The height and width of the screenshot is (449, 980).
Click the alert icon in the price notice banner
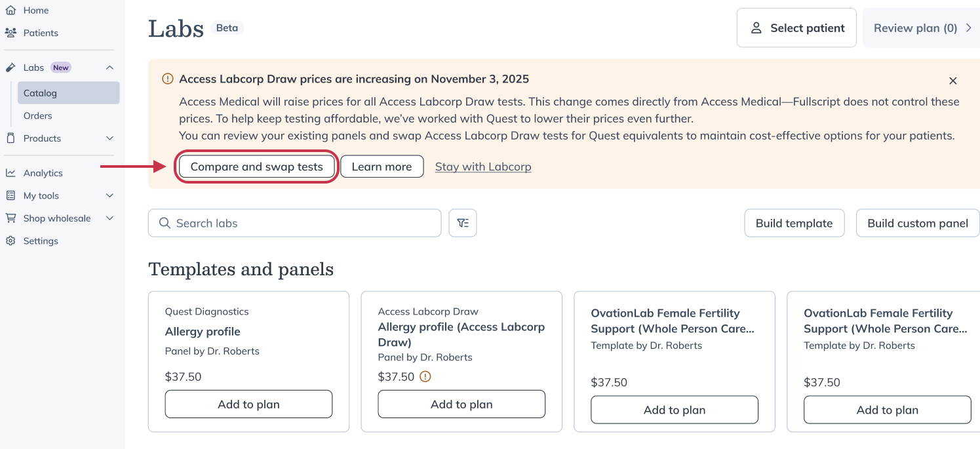(167, 78)
